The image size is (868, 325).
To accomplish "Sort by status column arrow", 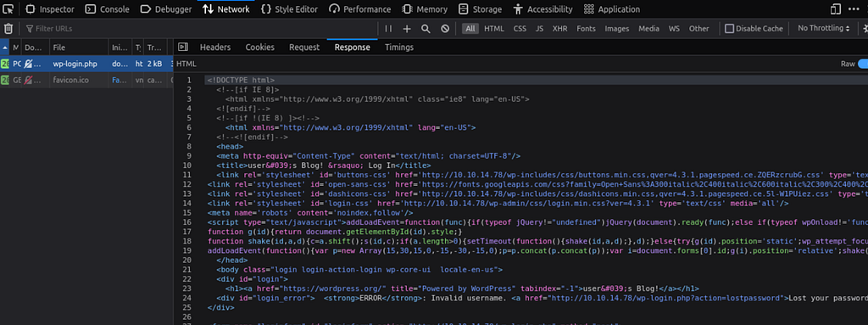I will click(x=5, y=48).
